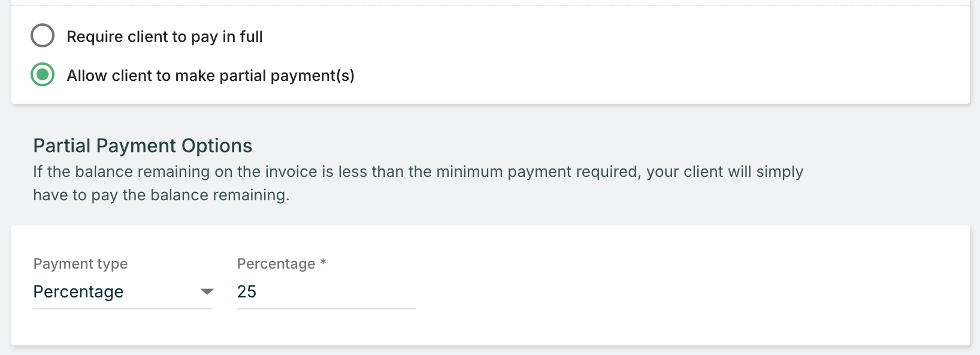
Task: Click the empty area right of the 25 value
Action: pyautogui.click(x=347, y=292)
